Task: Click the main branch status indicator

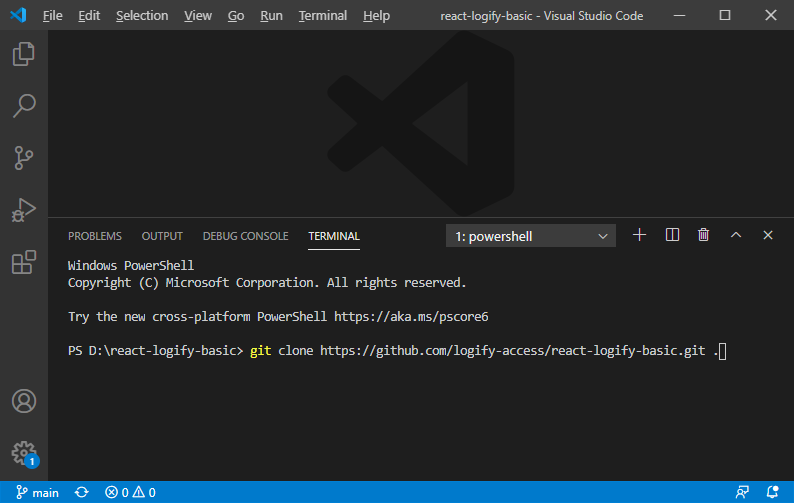Action: tap(38, 493)
